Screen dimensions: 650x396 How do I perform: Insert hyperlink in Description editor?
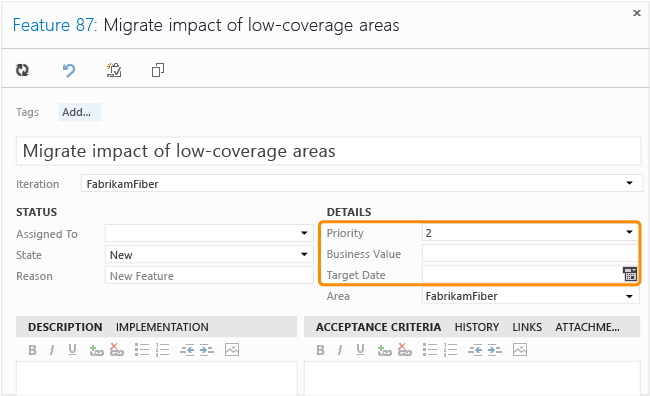tap(96, 350)
